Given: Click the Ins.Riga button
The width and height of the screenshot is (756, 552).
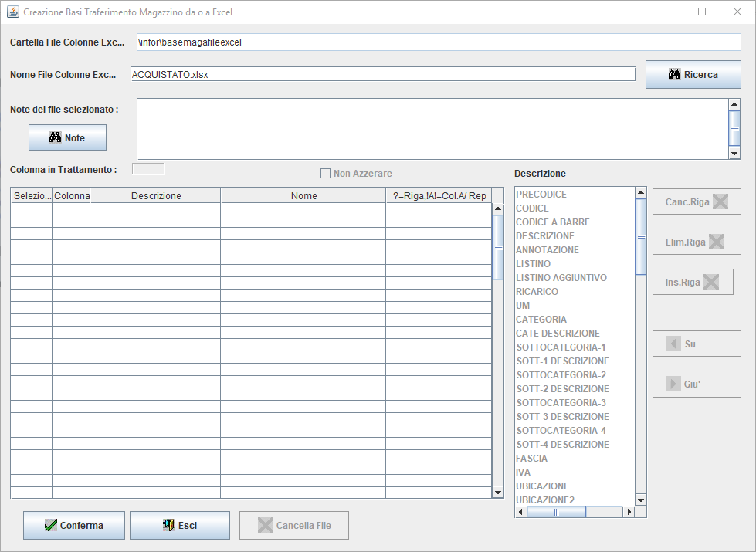Looking at the screenshot, I should (x=692, y=283).
